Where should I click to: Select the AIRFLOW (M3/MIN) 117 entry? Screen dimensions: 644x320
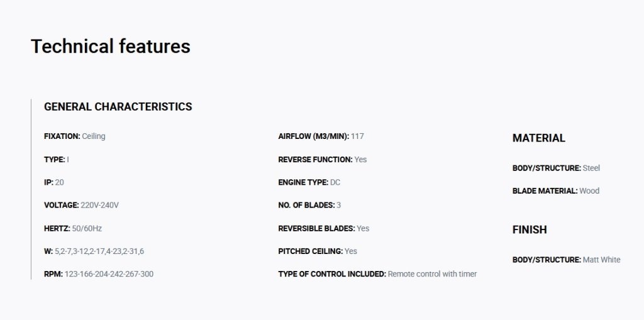tap(321, 136)
